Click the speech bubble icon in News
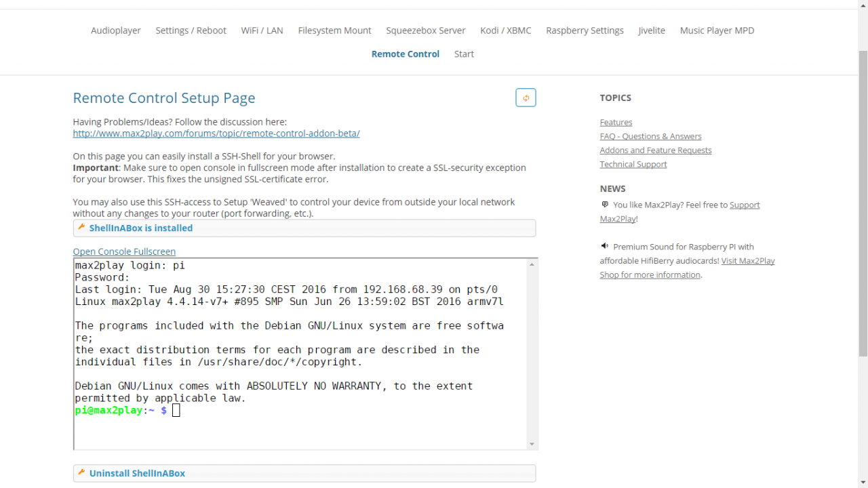Image resolution: width=868 pixels, height=488 pixels. (605, 205)
